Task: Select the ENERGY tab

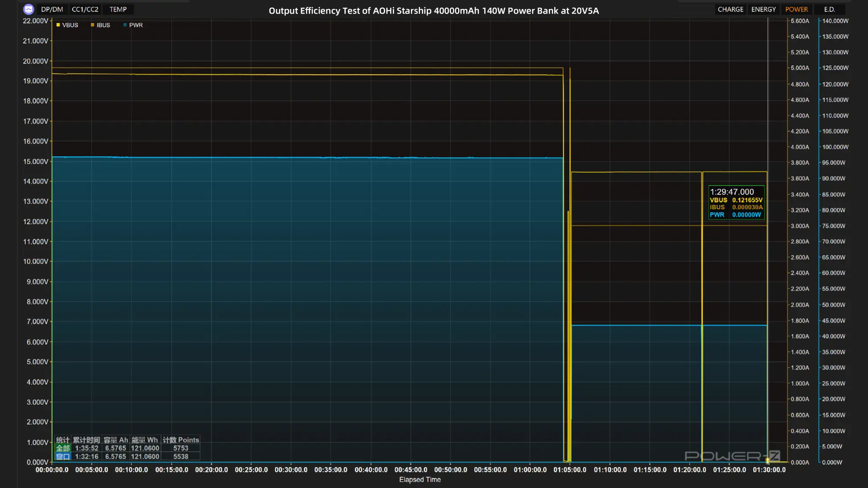Action: pos(764,9)
